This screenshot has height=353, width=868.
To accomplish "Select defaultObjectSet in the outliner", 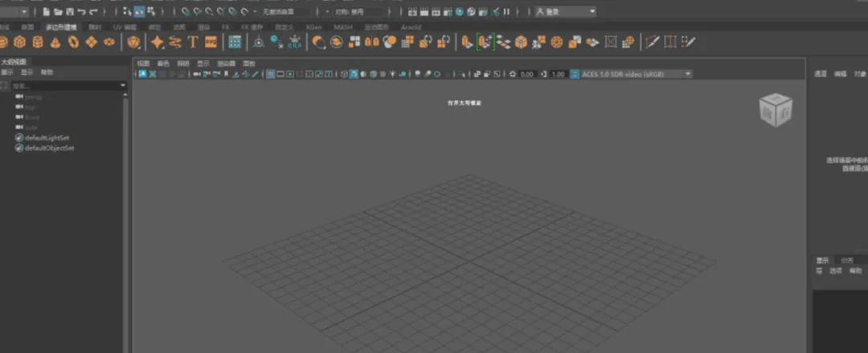I will pos(49,148).
